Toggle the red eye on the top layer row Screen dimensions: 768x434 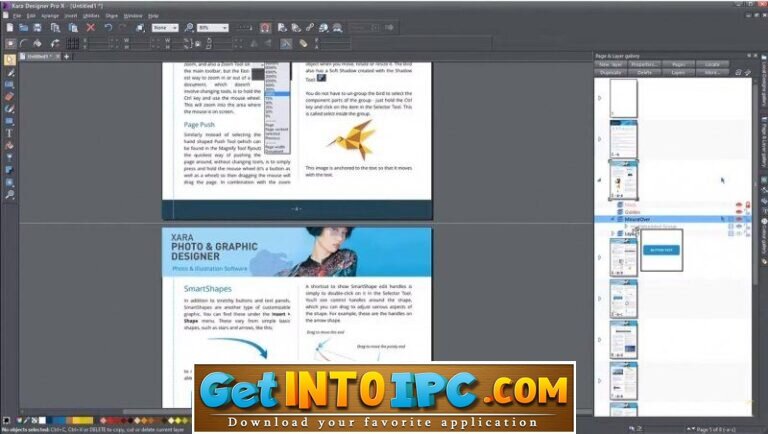point(739,204)
